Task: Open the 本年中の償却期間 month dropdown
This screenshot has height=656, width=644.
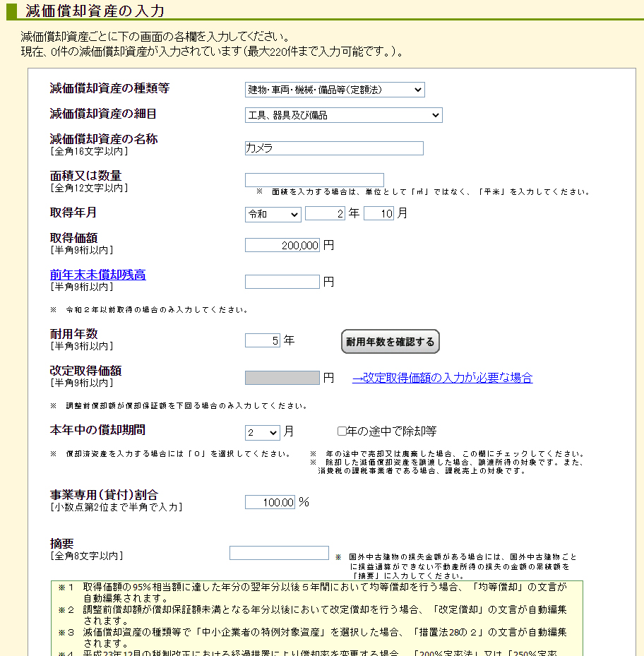Action: click(262, 431)
